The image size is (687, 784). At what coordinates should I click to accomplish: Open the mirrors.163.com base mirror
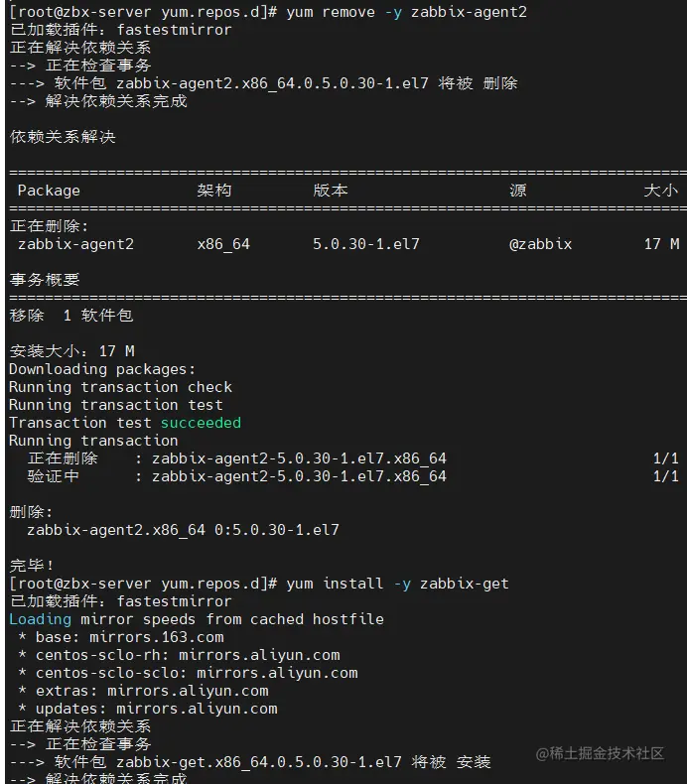point(156,637)
